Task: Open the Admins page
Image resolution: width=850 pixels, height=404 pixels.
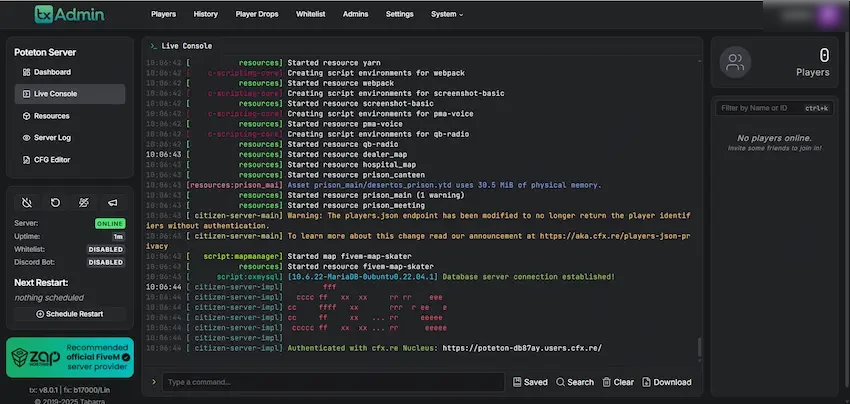Action: click(355, 14)
